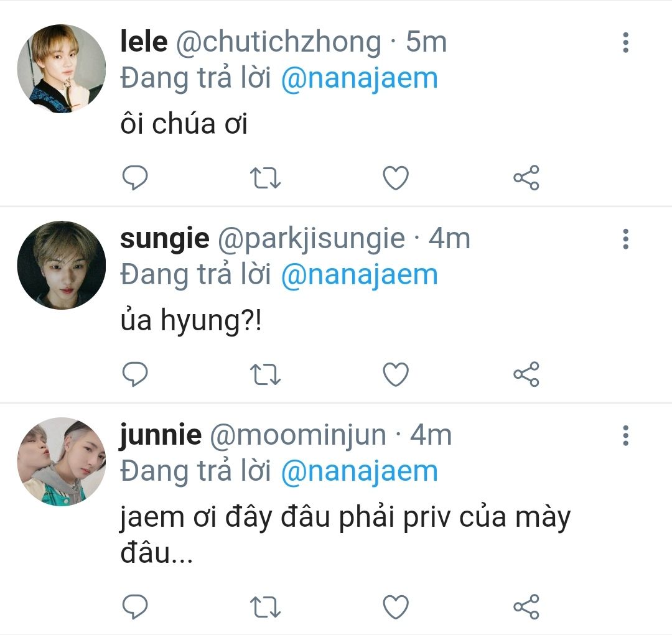
Task: Like sungie's tweet with the heart
Action: pos(395,374)
